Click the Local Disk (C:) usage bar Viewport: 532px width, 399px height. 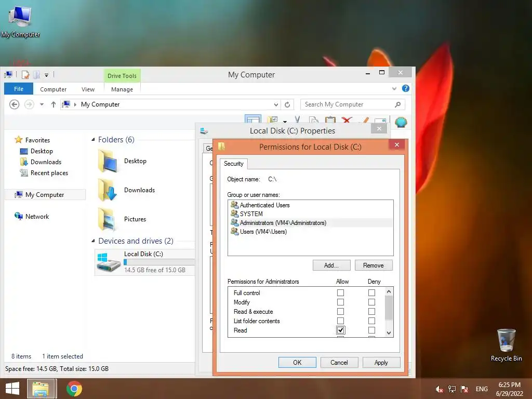click(x=159, y=262)
